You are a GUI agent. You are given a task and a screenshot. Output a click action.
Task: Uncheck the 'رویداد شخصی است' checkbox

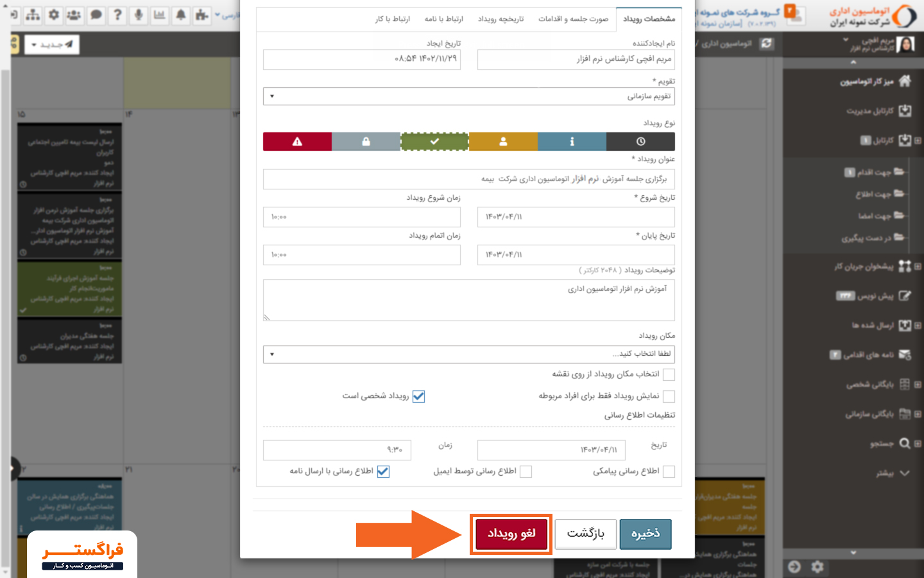click(x=418, y=396)
